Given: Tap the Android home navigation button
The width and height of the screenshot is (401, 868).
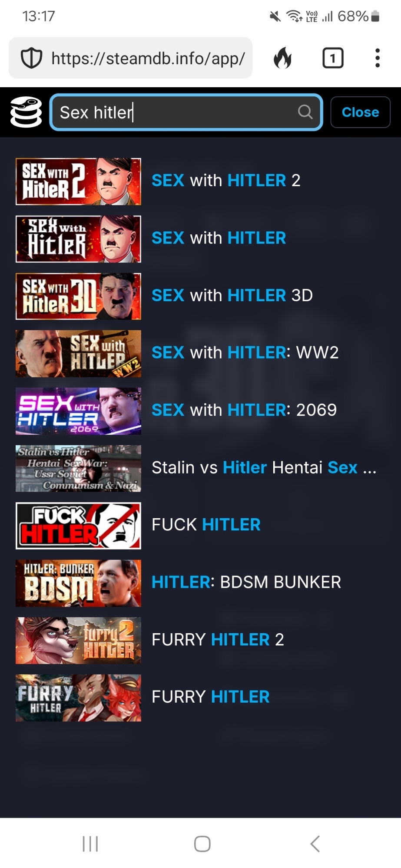Looking at the screenshot, I should click(x=202, y=844).
